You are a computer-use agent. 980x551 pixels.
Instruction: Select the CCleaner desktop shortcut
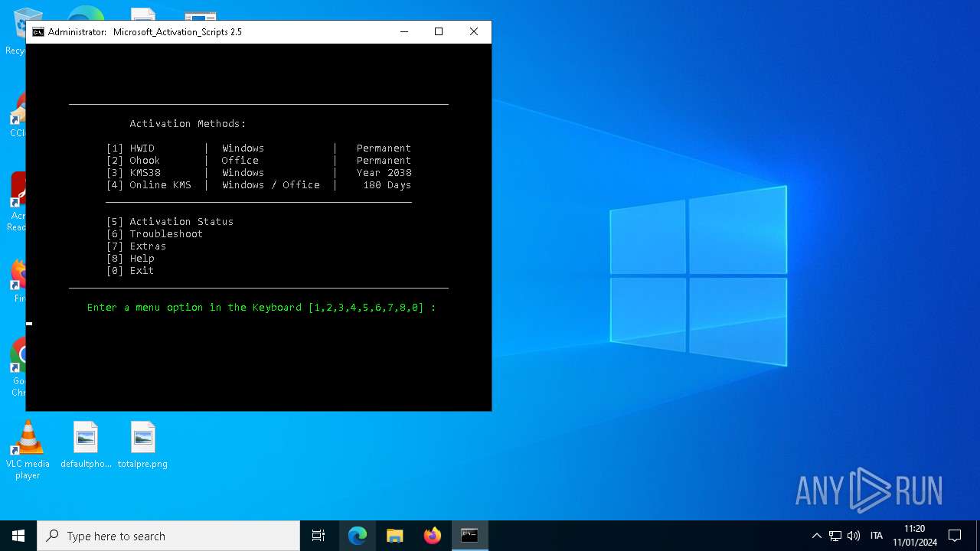[x=18, y=115]
